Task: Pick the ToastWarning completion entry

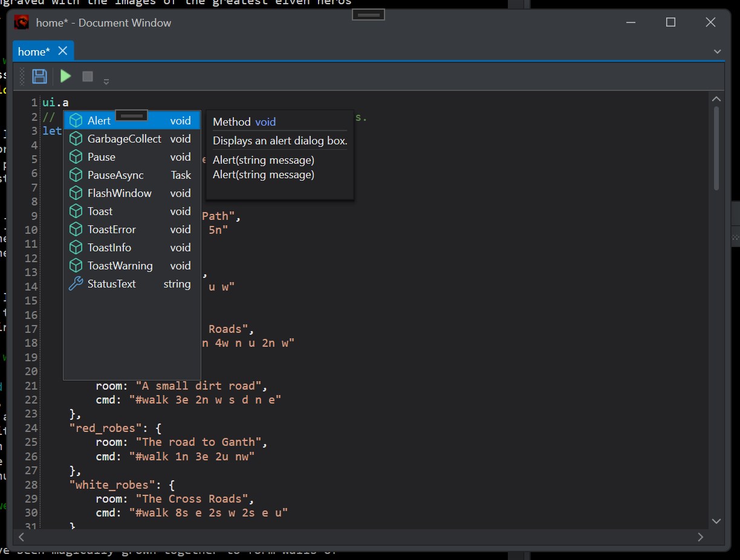Action: tap(120, 266)
